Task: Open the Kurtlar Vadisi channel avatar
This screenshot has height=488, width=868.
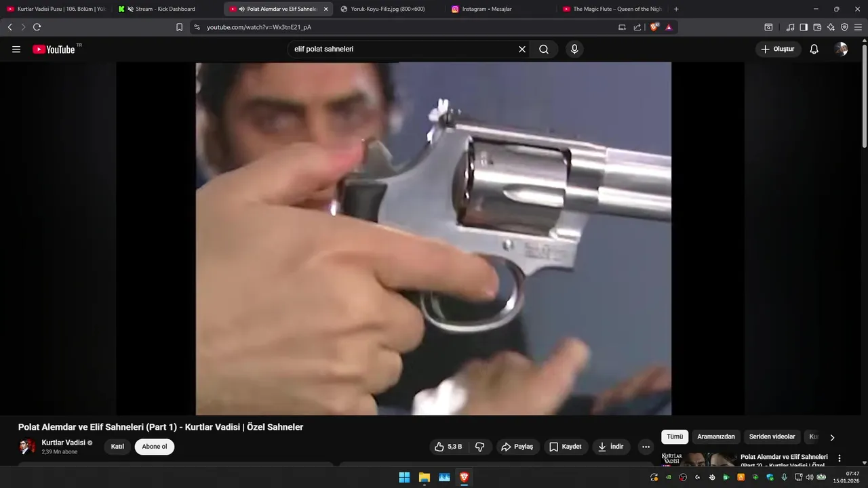Action: click(27, 447)
